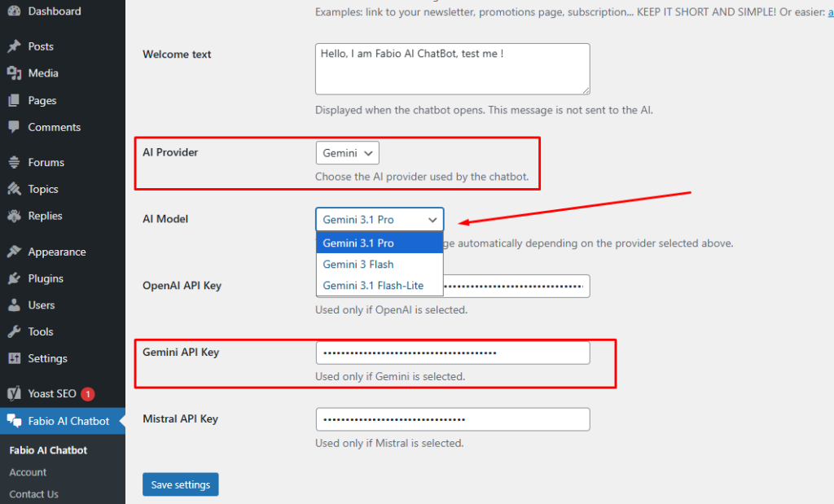Click 'Used only if OpenAI is selected.' text

coord(392,310)
